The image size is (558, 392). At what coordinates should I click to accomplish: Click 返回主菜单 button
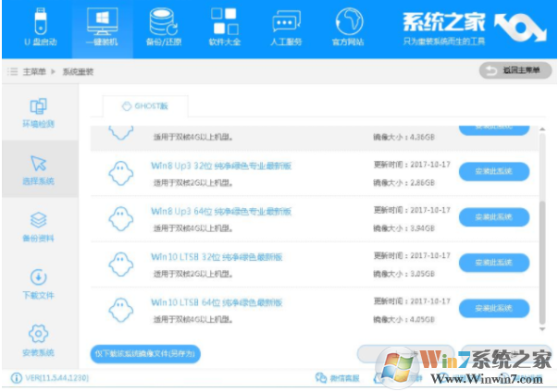coord(515,70)
